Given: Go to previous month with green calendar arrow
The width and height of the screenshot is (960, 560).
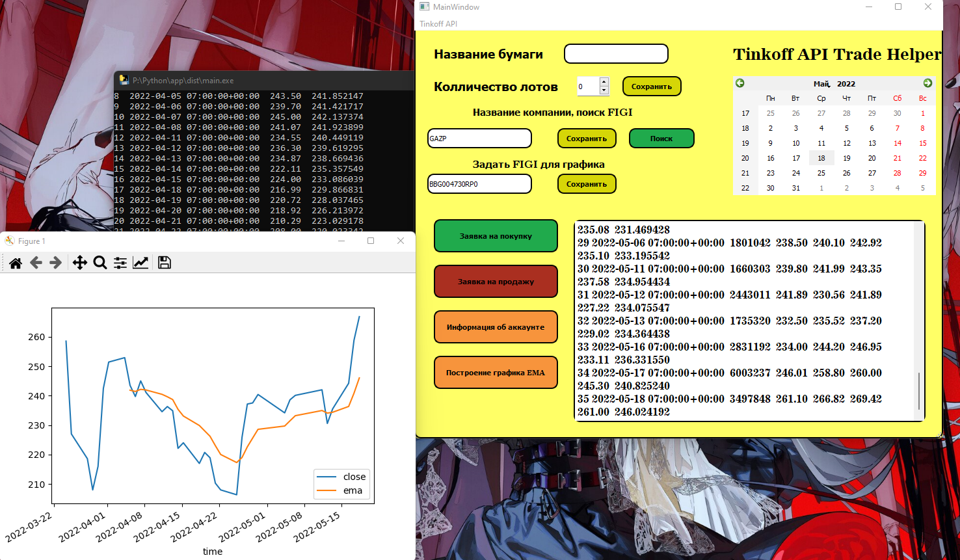Looking at the screenshot, I should point(740,83).
